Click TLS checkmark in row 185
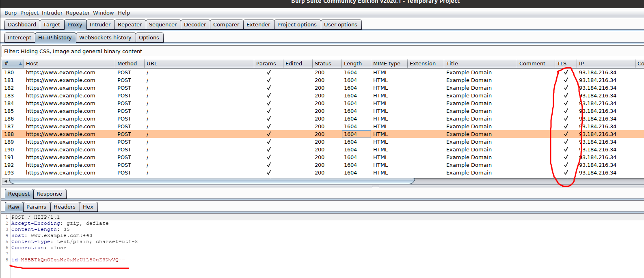 [566, 111]
